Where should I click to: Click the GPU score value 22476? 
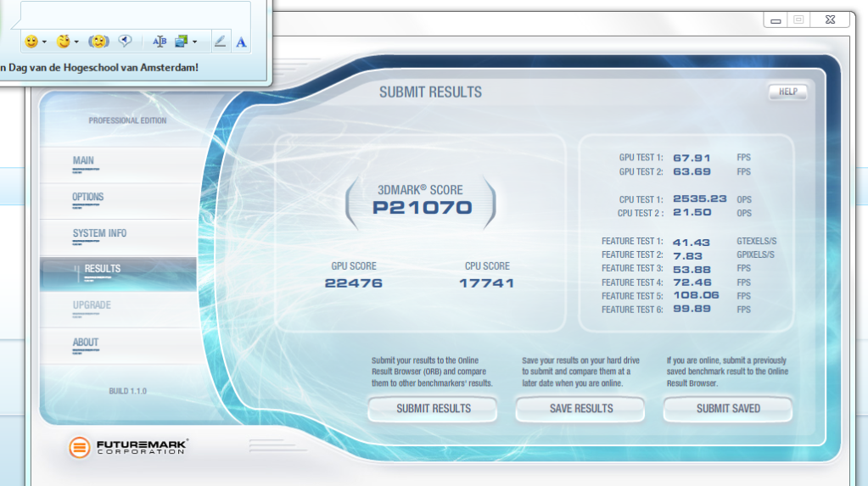[353, 283]
